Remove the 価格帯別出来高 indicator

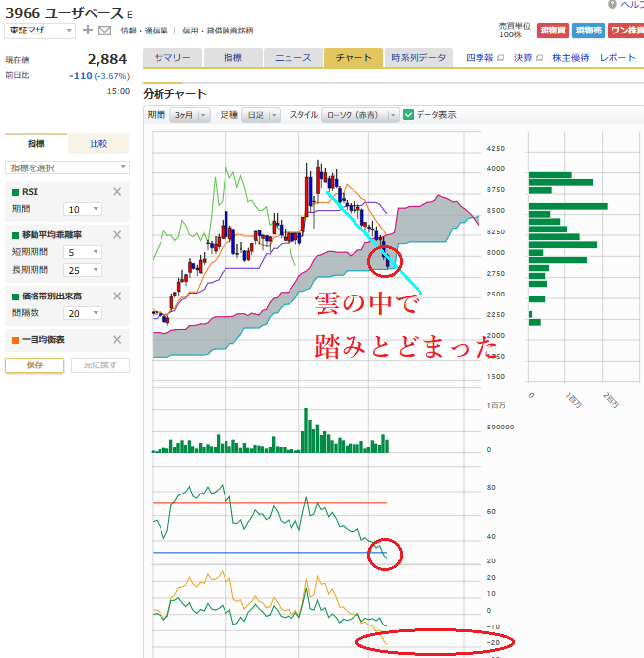tap(118, 296)
